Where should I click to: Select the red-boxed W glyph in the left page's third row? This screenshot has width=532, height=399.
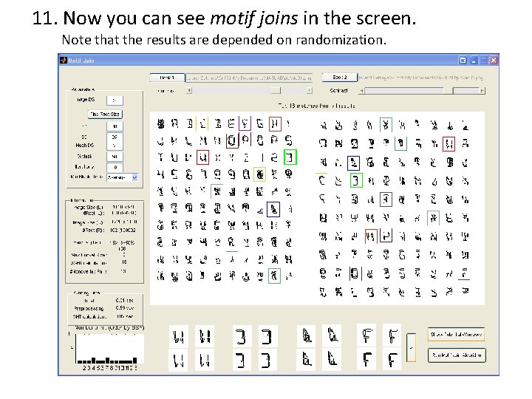pos(202,157)
